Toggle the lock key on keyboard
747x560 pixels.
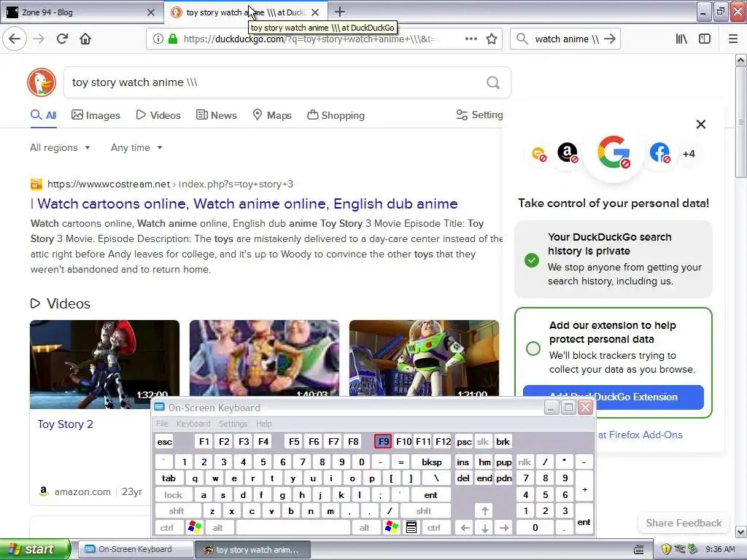click(174, 495)
